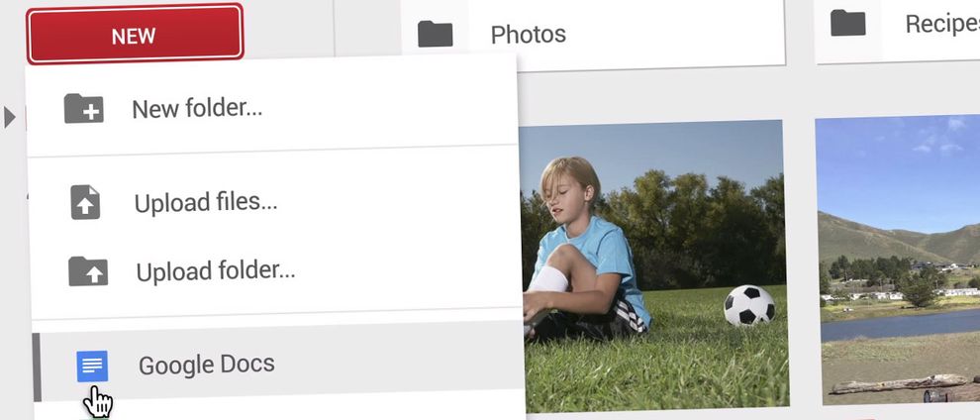This screenshot has width=980, height=420.
Task: Click the file upload arrow icon
Action: [x=85, y=202]
